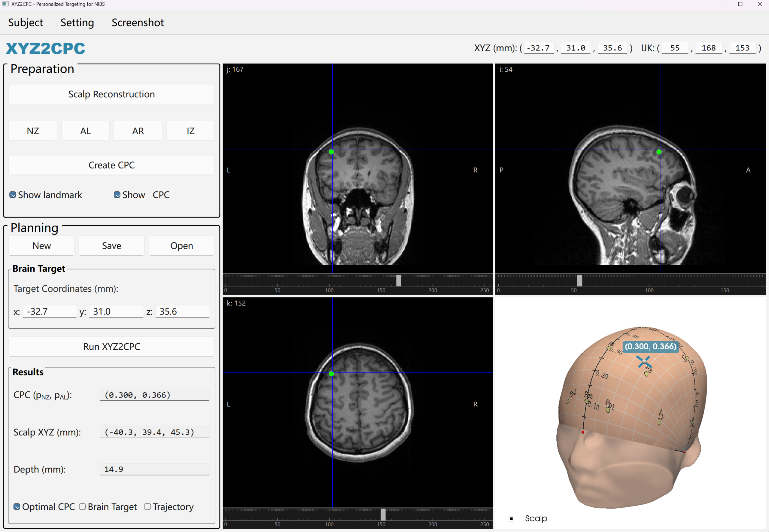Click the green target dot in axial view
Image resolution: width=769 pixels, height=532 pixels.
pos(331,374)
